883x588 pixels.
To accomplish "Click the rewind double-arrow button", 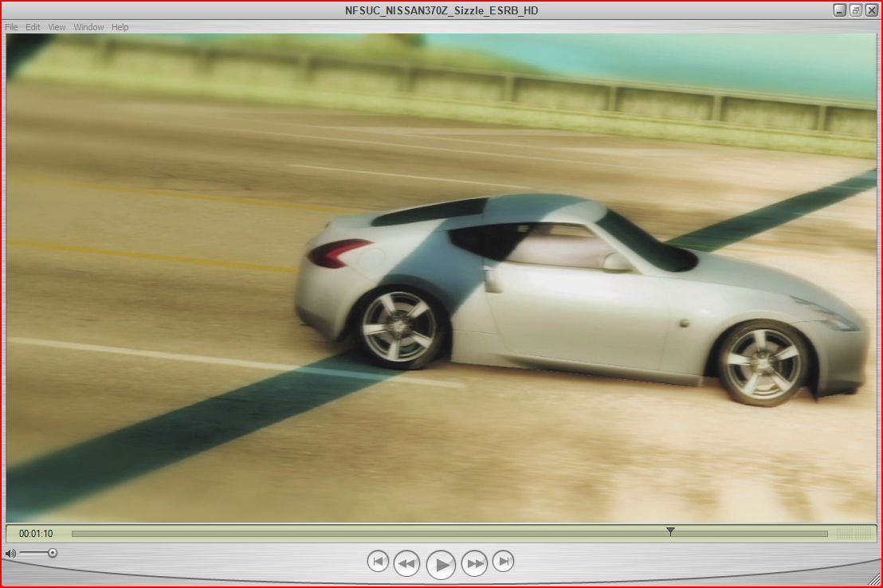I will click(x=406, y=563).
